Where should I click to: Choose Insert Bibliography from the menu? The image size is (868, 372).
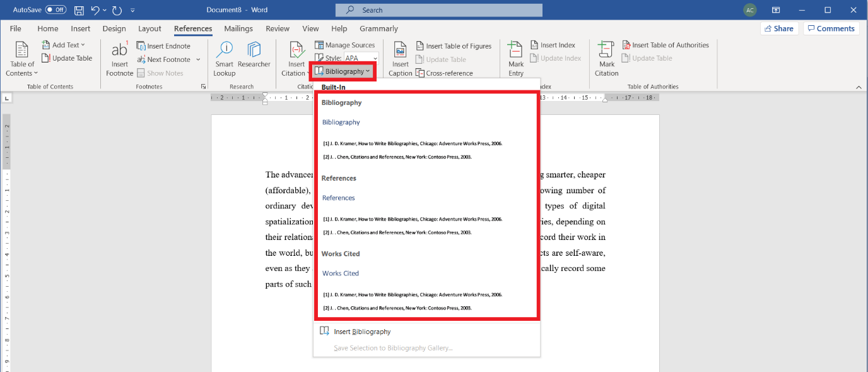coord(363,331)
